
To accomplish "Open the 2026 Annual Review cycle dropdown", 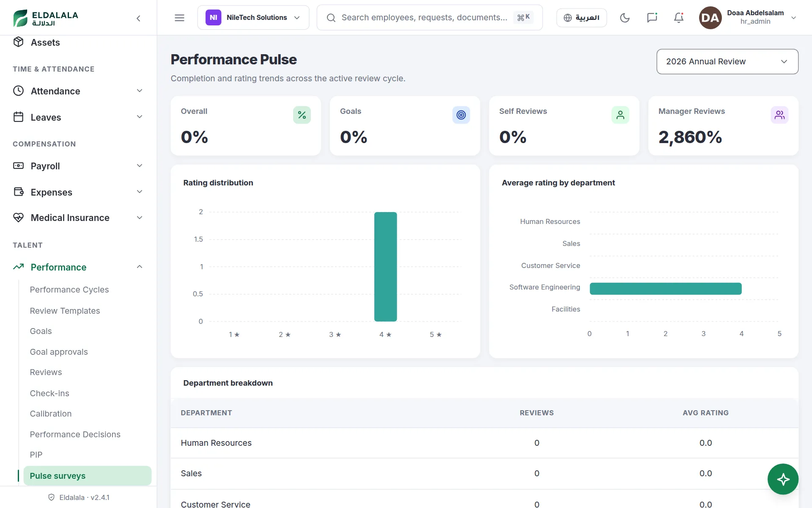I will coord(727,61).
